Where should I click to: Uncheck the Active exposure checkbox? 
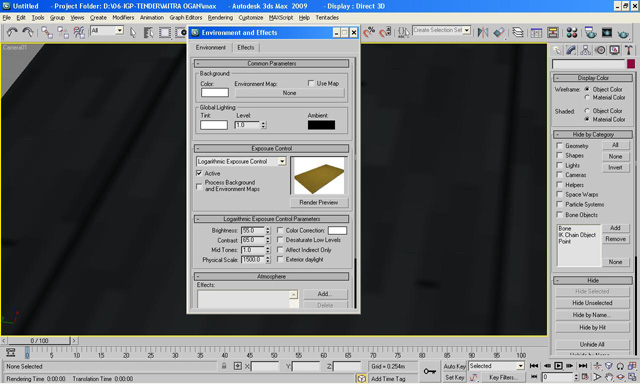[199, 173]
